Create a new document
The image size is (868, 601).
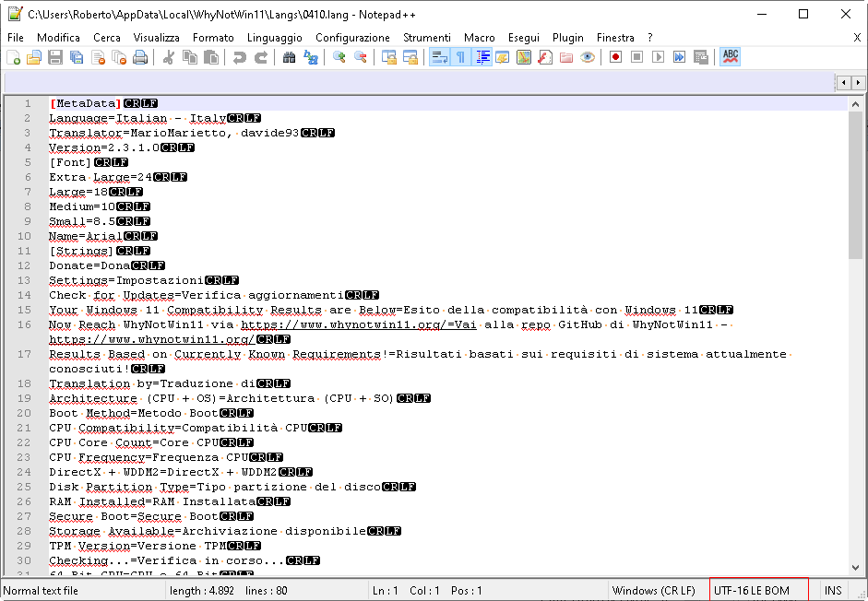click(14, 56)
